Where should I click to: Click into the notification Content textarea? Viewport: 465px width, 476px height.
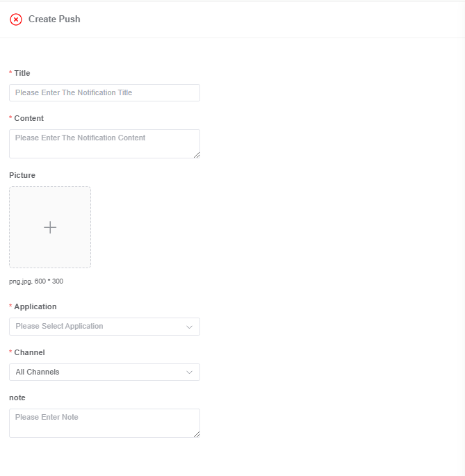tap(104, 144)
